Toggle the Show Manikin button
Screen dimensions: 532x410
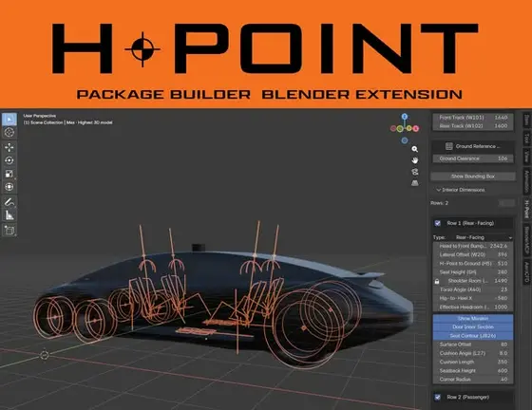pyautogui.click(x=473, y=319)
